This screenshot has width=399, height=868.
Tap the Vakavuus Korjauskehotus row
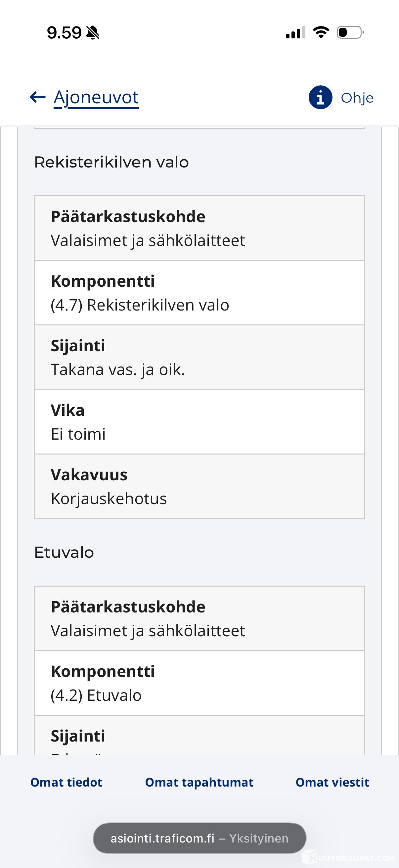(x=199, y=486)
